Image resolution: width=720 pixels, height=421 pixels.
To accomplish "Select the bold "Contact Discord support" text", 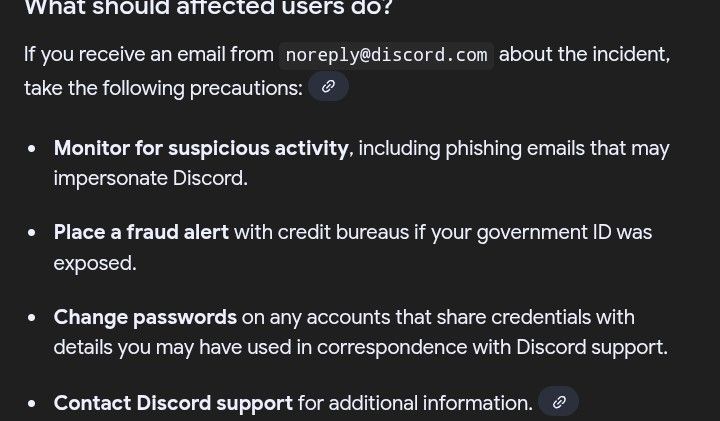I will [x=173, y=403].
